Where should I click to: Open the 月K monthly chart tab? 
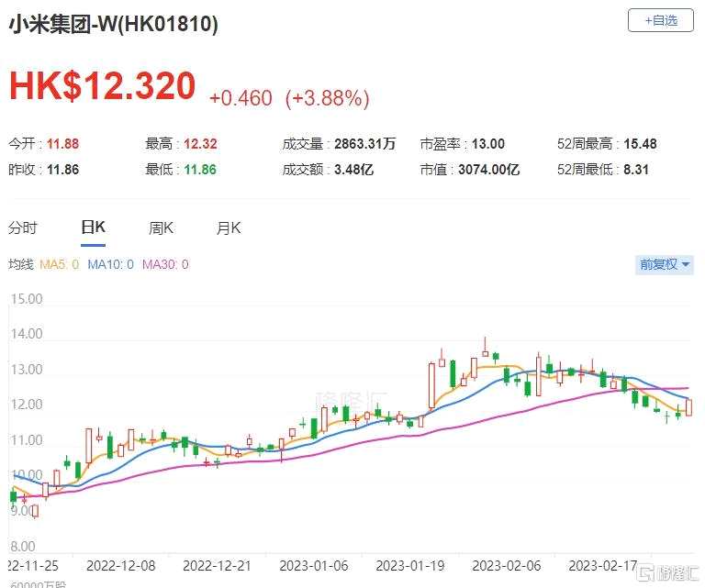(x=229, y=227)
